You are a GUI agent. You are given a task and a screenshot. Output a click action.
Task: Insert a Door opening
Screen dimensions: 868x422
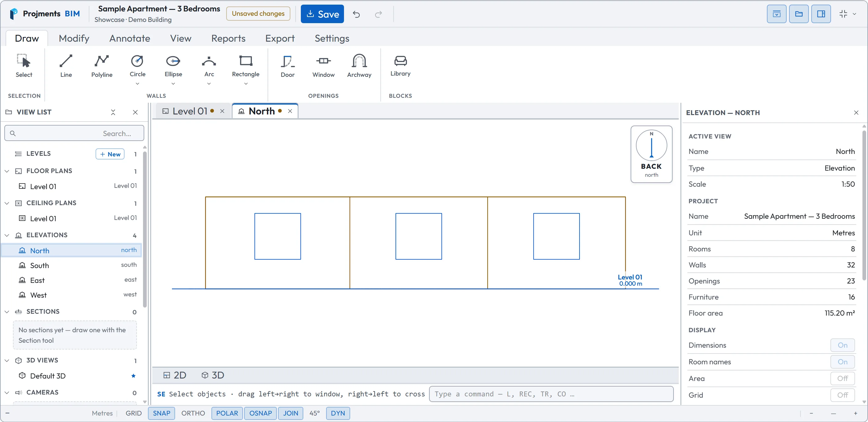coord(287,66)
